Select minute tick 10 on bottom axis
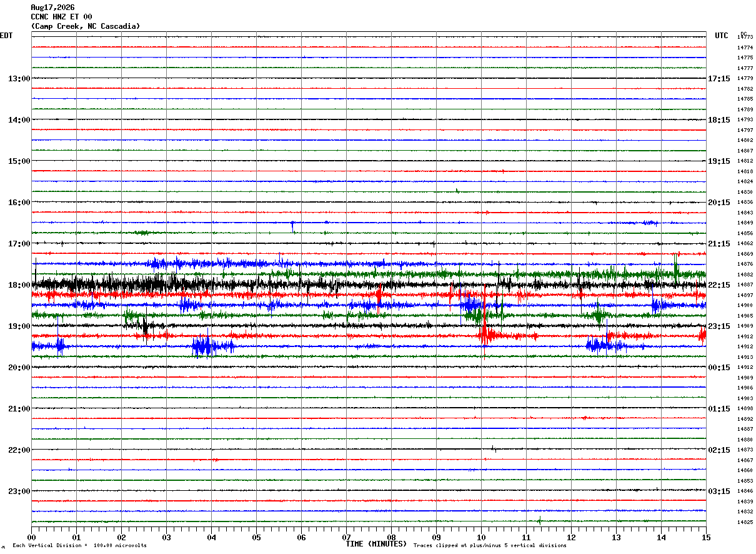Image resolution: width=756 pixels, height=554 pixels. click(x=481, y=537)
